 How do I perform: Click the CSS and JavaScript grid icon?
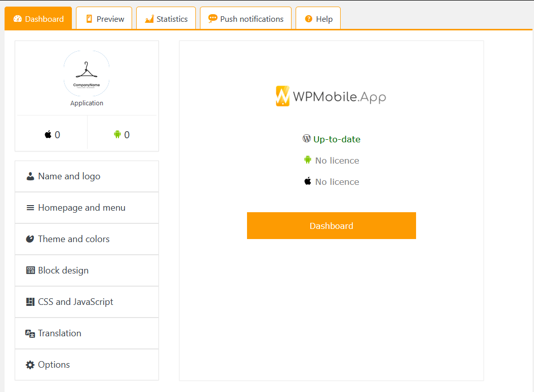click(30, 302)
